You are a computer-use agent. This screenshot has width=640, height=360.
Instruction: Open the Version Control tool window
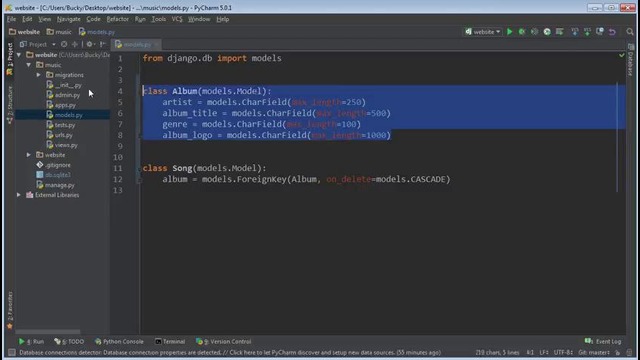click(224, 341)
